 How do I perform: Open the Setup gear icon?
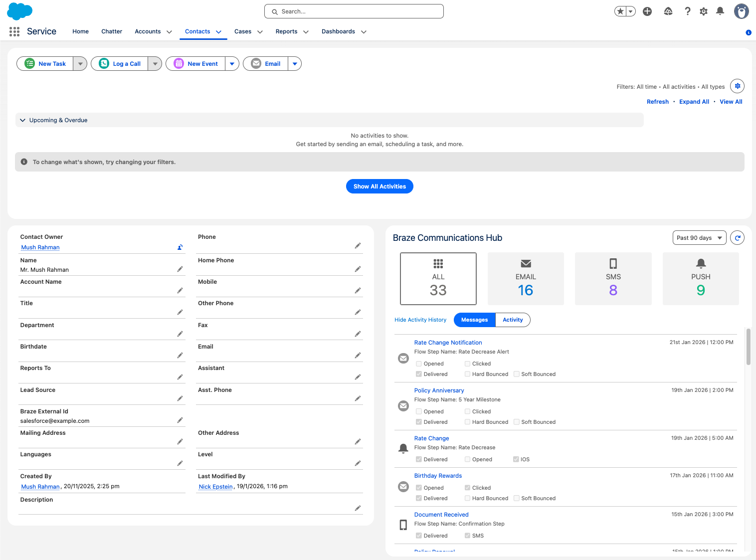(703, 11)
